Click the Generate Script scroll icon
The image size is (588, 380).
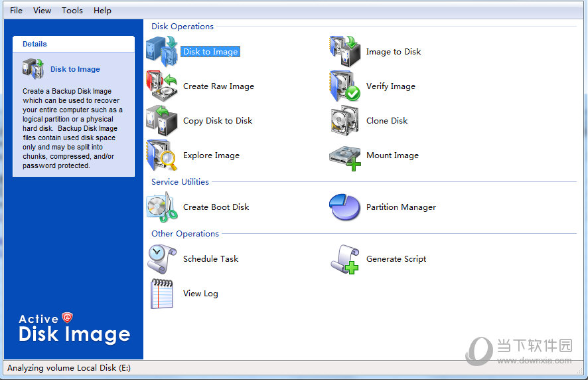pos(344,260)
